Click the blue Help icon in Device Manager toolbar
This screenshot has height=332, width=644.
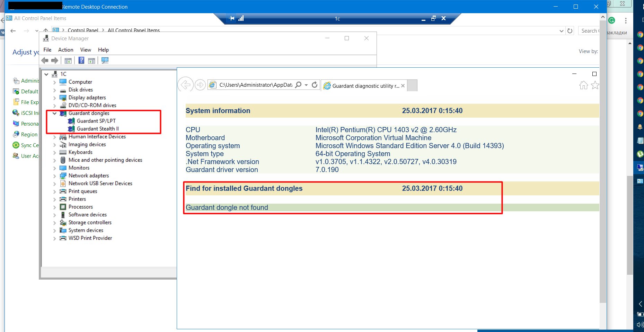click(x=81, y=60)
